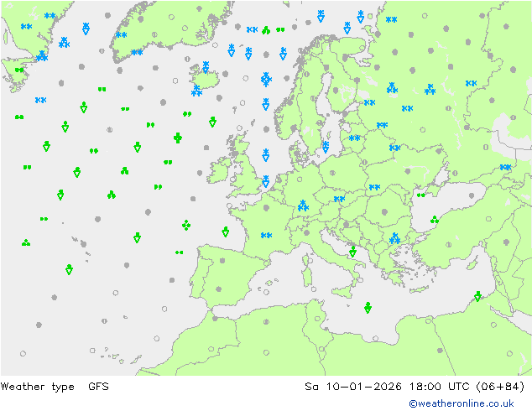Click the snow symbol over Czech-Austria border

click(x=339, y=199)
